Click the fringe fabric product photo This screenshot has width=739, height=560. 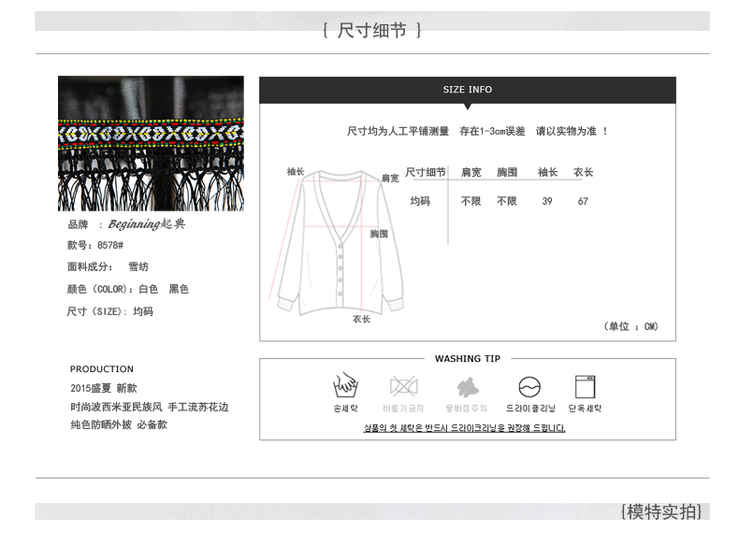click(151, 143)
